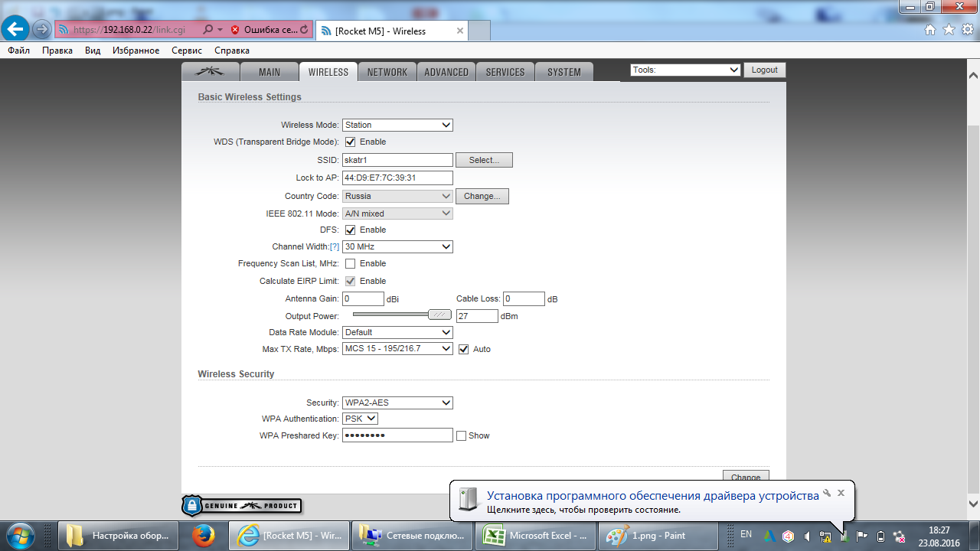Open the WPA Authentication PSK dropdown

click(x=360, y=419)
